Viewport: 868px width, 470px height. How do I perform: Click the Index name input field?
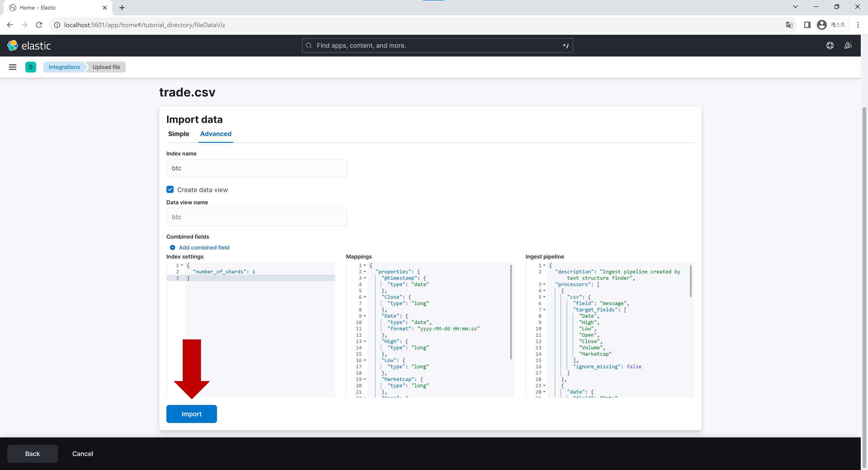(256, 168)
